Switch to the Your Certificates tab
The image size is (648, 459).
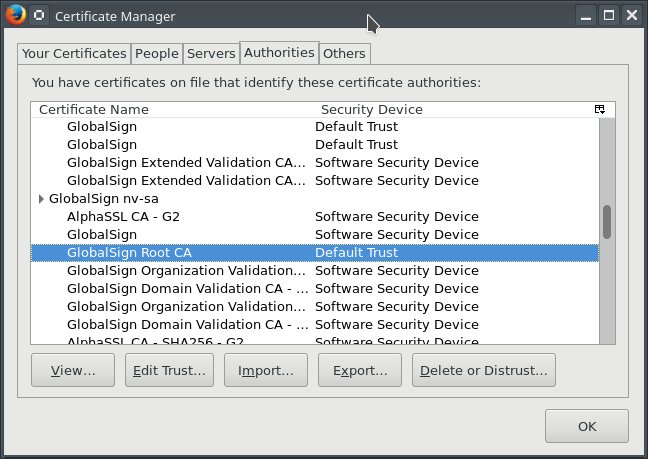(x=75, y=53)
